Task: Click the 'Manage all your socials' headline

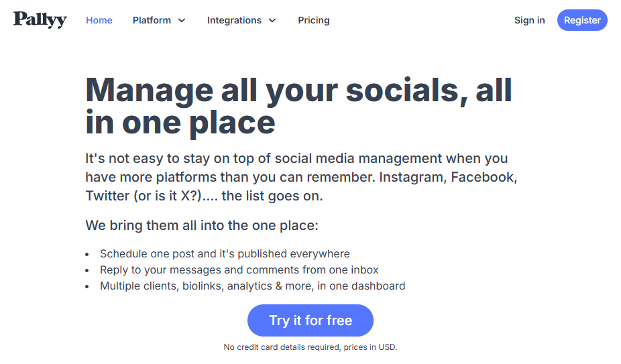Action: pyautogui.click(x=299, y=106)
